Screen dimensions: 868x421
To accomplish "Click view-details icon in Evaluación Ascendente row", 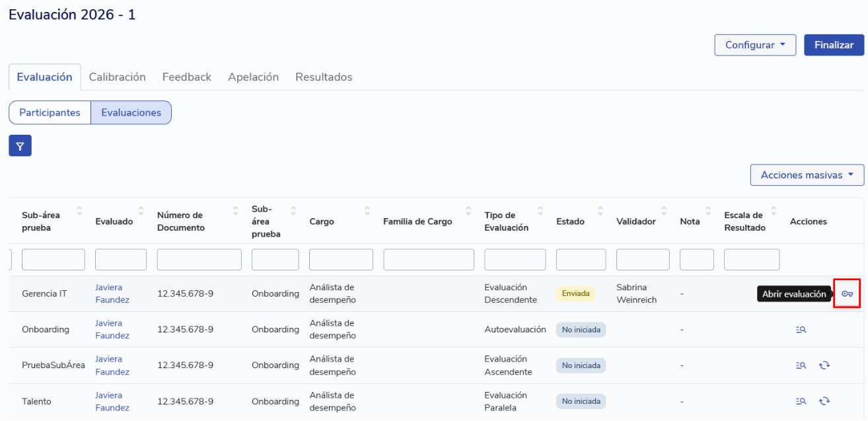I will click(801, 365).
